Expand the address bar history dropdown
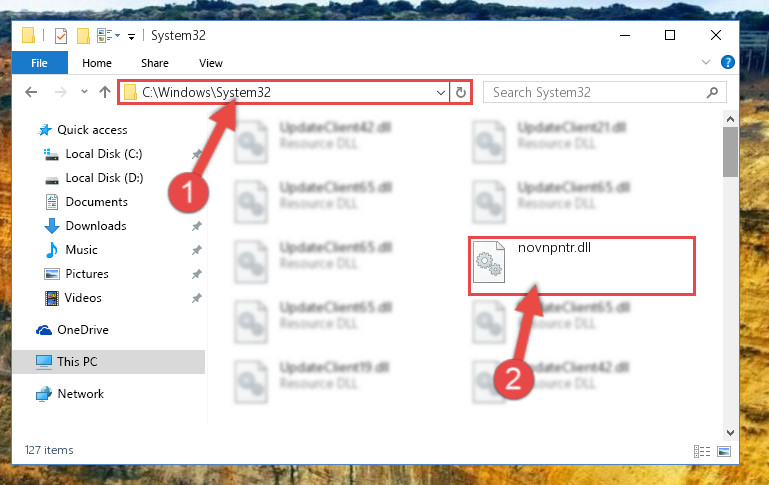Screen dimensions: 769x485 click(x=440, y=92)
